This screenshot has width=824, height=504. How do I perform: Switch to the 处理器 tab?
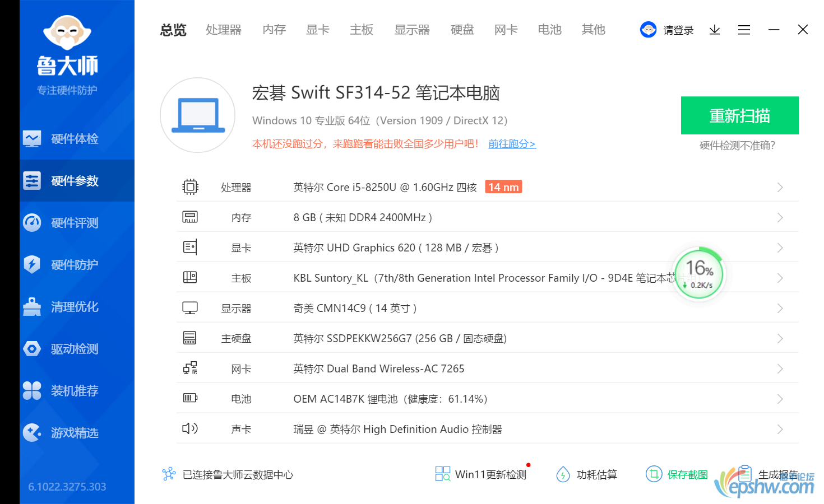(x=224, y=30)
